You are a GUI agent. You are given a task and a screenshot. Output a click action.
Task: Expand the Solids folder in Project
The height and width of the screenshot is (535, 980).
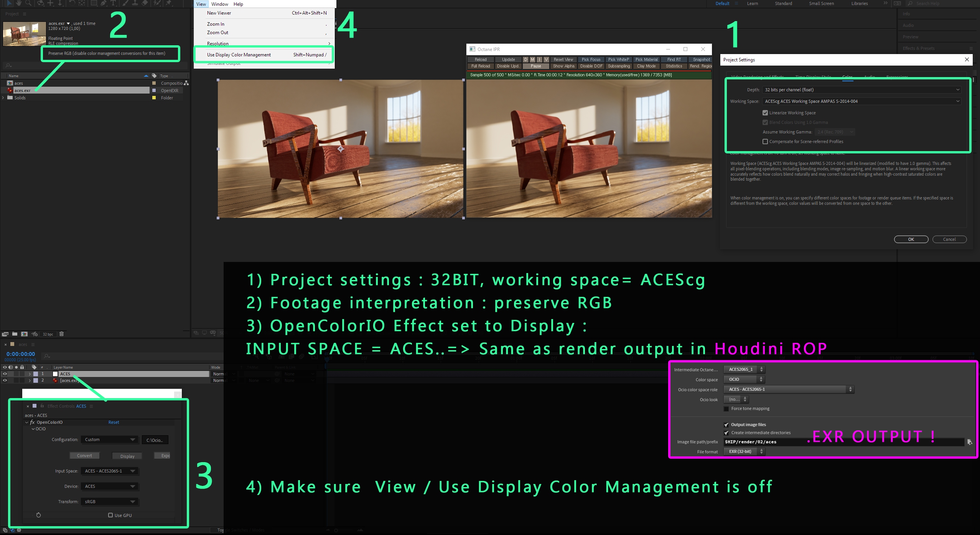[3, 98]
